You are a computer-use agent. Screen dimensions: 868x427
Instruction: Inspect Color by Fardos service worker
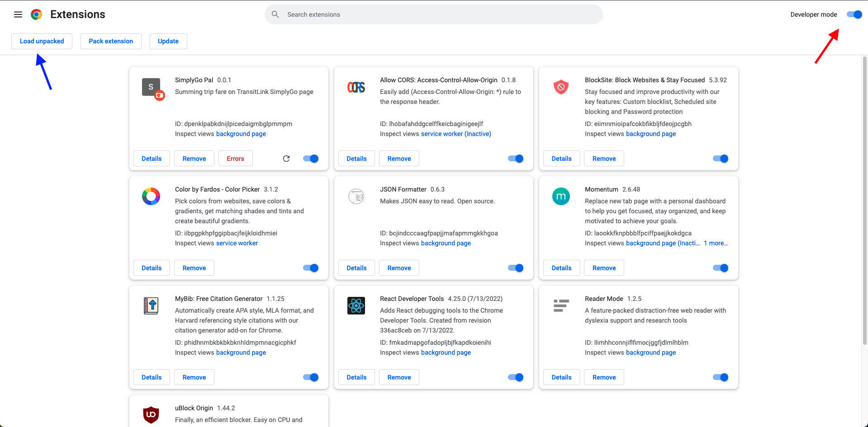coord(237,243)
